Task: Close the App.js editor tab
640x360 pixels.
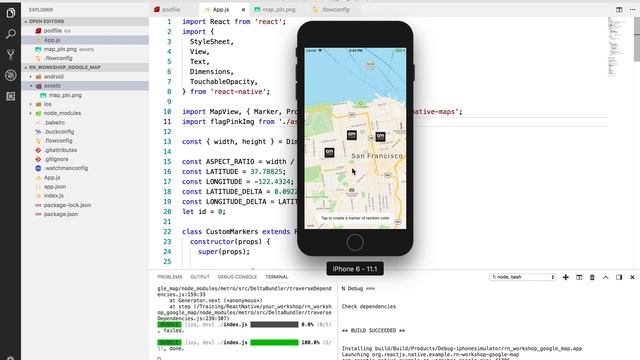Action: pyautogui.click(x=243, y=9)
